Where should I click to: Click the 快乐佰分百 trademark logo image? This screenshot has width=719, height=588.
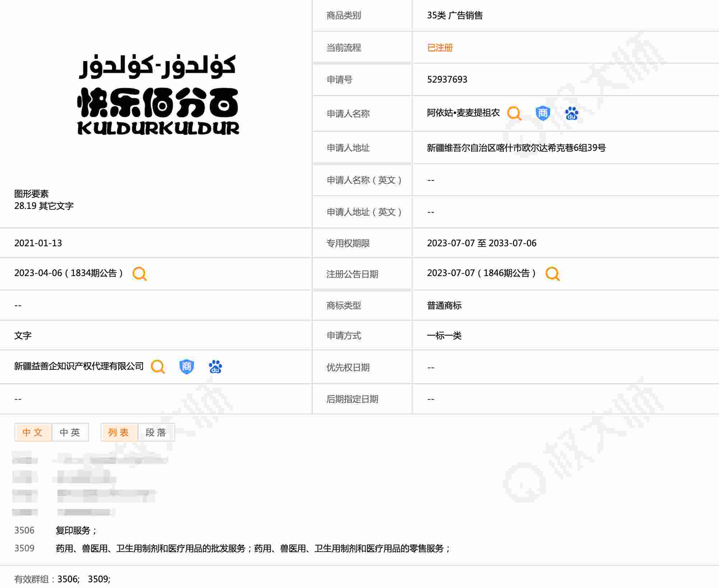[x=158, y=95]
